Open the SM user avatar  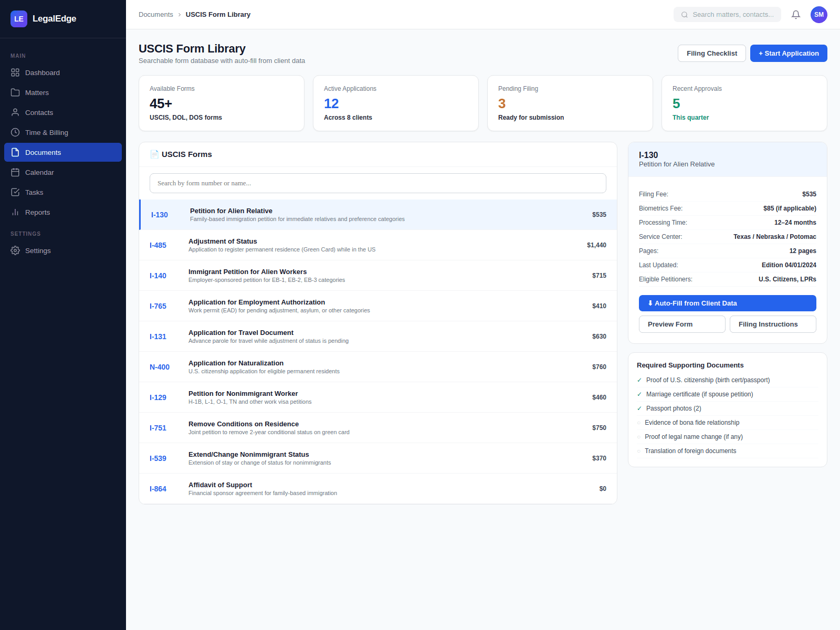coord(819,15)
